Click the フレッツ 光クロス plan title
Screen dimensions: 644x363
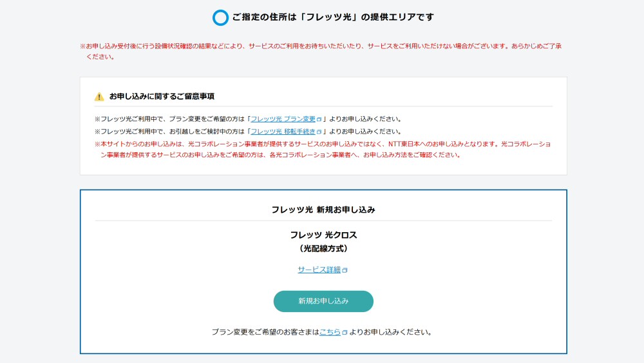coord(323,235)
